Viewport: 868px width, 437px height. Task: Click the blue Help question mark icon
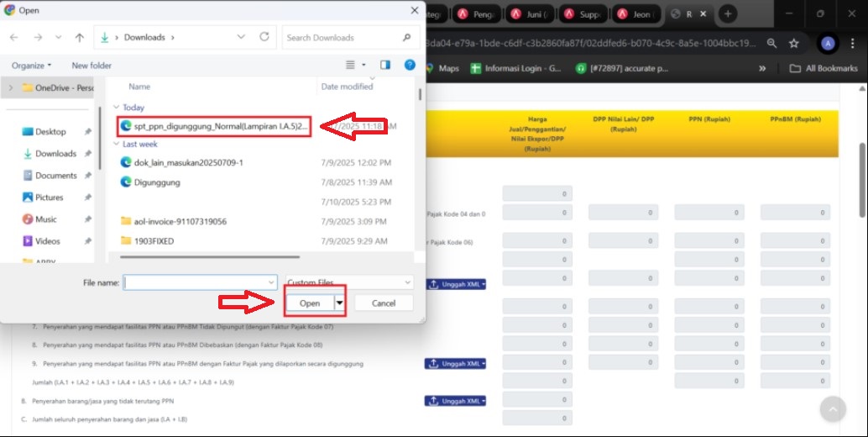pyautogui.click(x=409, y=65)
